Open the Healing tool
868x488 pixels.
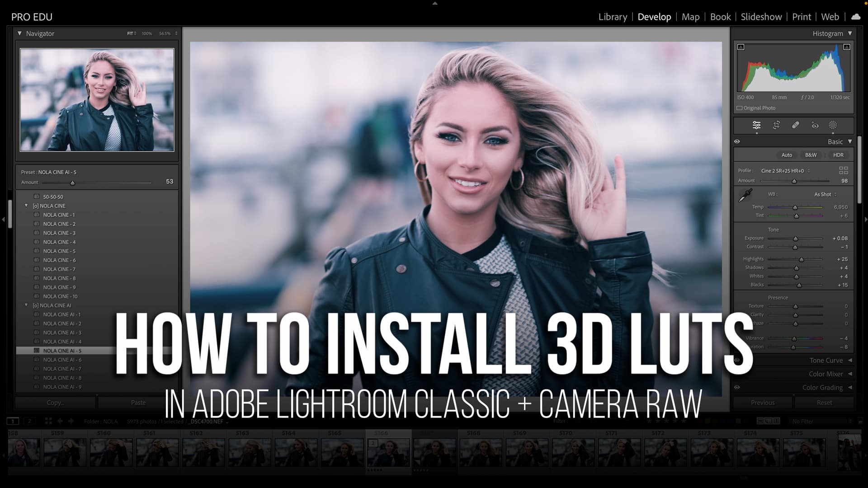click(796, 125)
